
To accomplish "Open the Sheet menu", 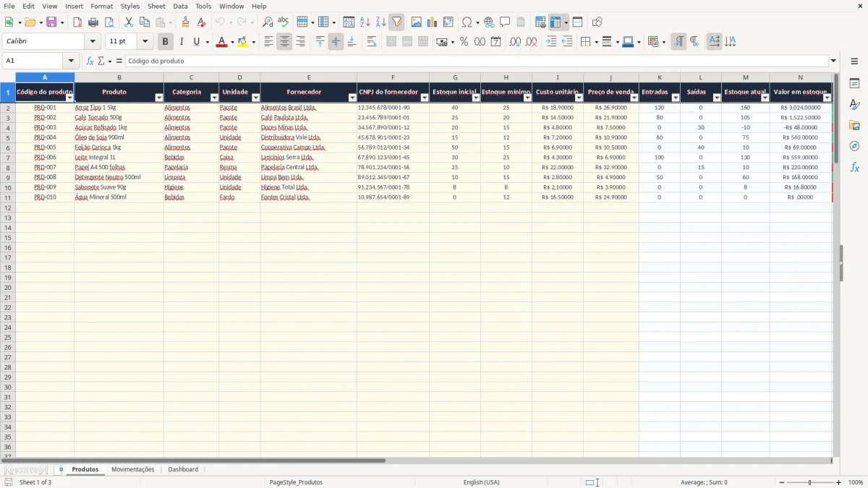I will point(156,6).
